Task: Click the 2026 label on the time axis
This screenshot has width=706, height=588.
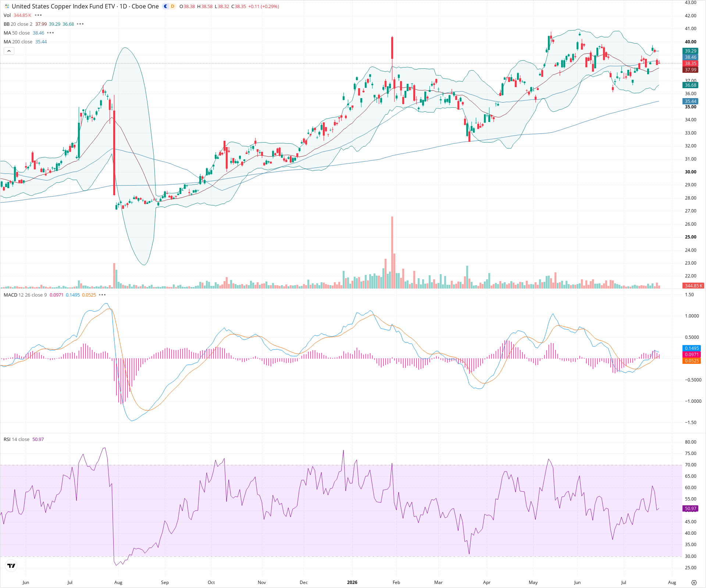Action: (x=352, y=582)
